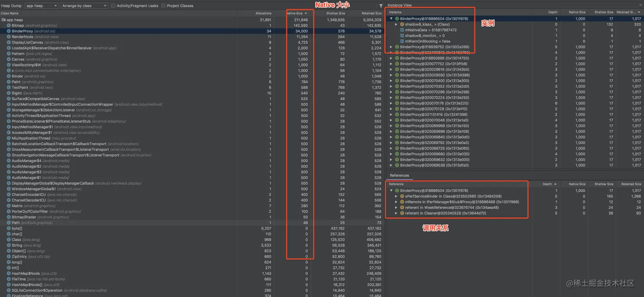Click instance icon of BinderProxy@318939752
The image size is (644, 297).
pyautogui.click(x=397, y=47)
